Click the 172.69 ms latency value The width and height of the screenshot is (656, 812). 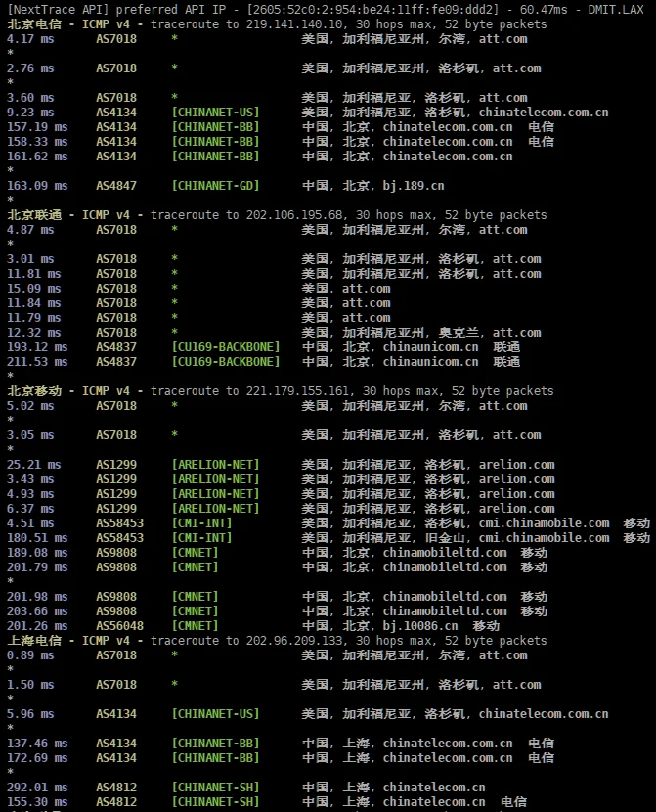pyautogui.click(x=37, y=757)
